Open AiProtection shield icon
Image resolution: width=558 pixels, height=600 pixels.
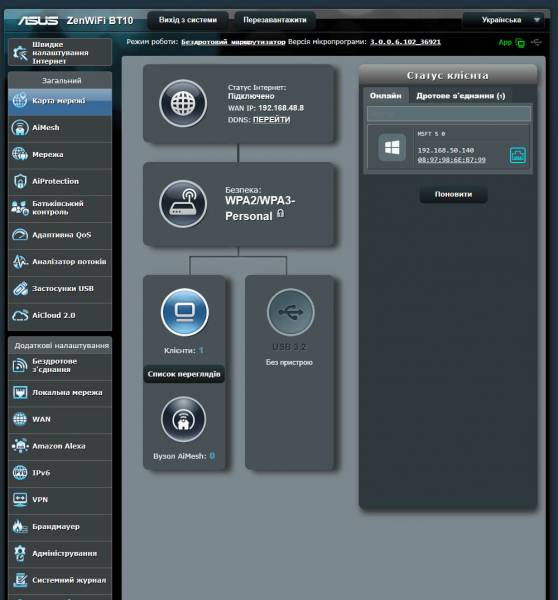[x=20, y=181]
